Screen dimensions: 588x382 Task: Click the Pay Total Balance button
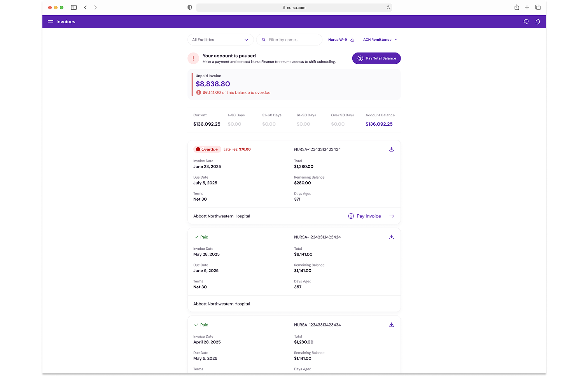pyautogui.click(x=376, y=58)
